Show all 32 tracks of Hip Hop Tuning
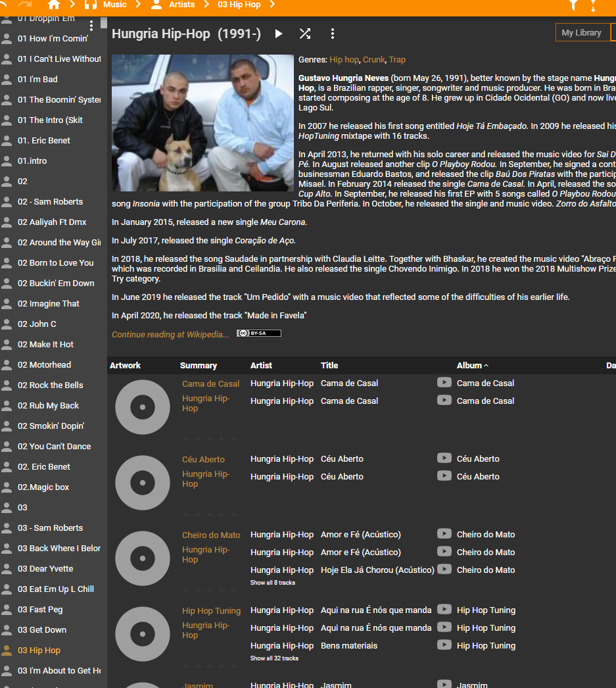This screenshot has height=688, width=616. click(x=274, y=658)
